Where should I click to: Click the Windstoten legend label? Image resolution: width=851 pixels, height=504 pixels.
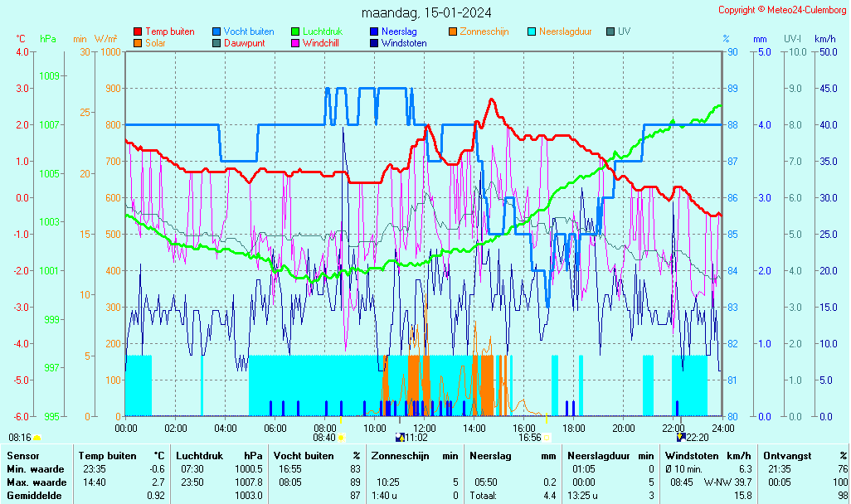404,43
